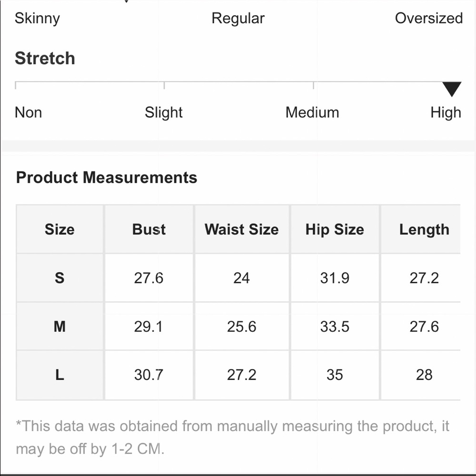Select the size L row label
The height and width of the screenshot is (476, 476).
[59, 375]
